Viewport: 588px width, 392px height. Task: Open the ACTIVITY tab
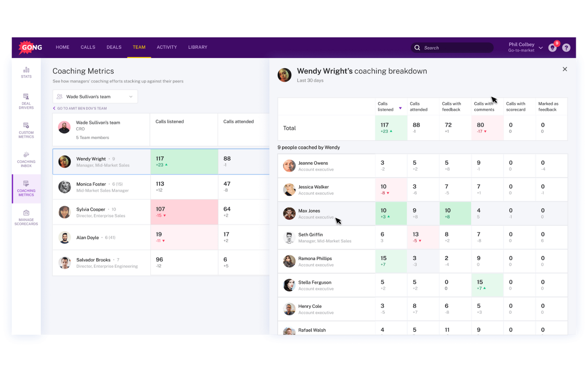(166, 47)
